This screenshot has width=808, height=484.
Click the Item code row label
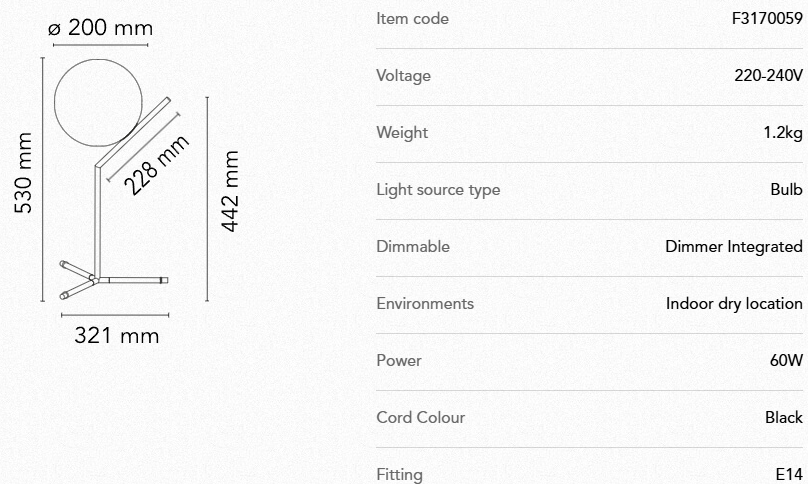coord(412,19)
